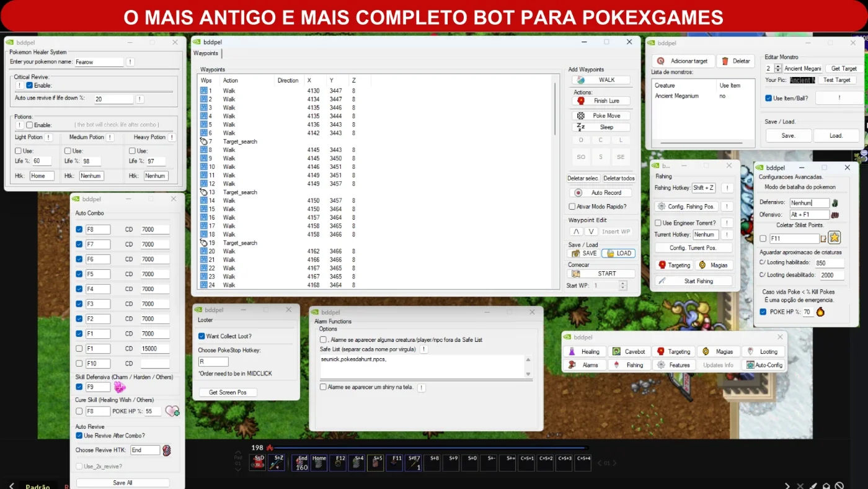Enable Ativar Modo Rapido option
868x489 pixels.
pyautogui.click(x=572, y=207)
